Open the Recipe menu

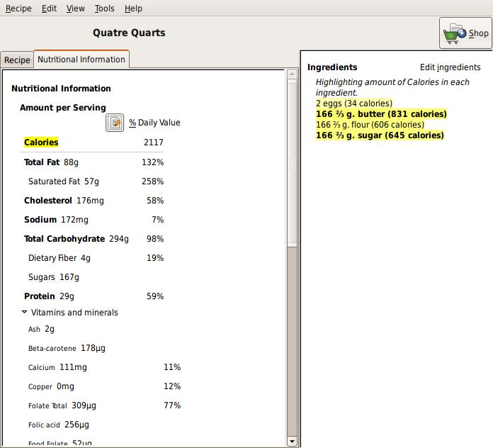pyautogui.click(x=18, y=9)
